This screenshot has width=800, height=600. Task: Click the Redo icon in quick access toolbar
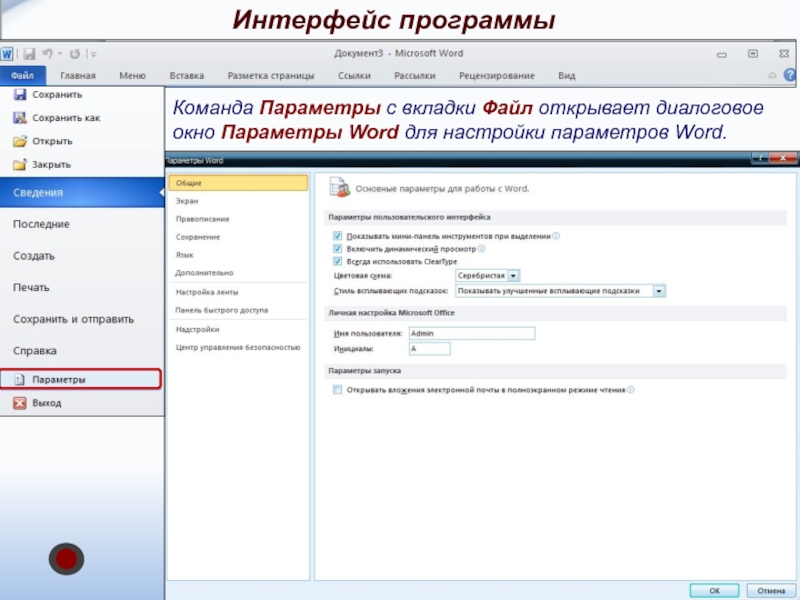pyautogui.click(x=74, y=54)
